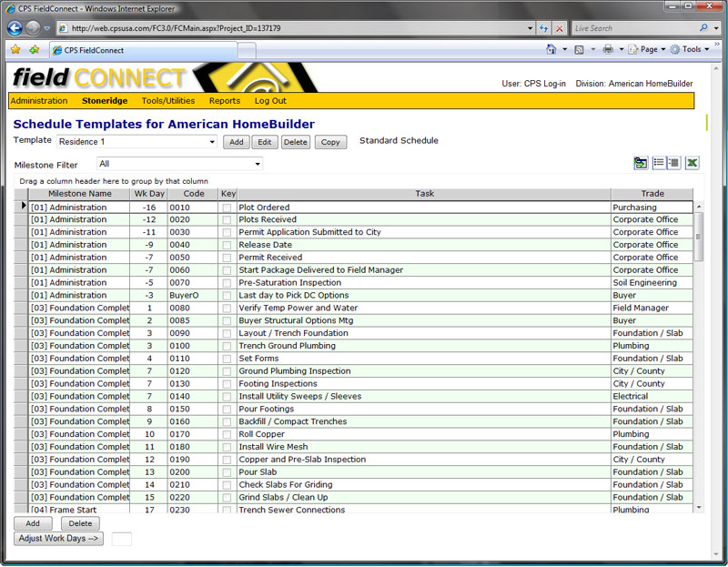
Task: Click the toolbar overflow chevron icon
Action: 717,44
